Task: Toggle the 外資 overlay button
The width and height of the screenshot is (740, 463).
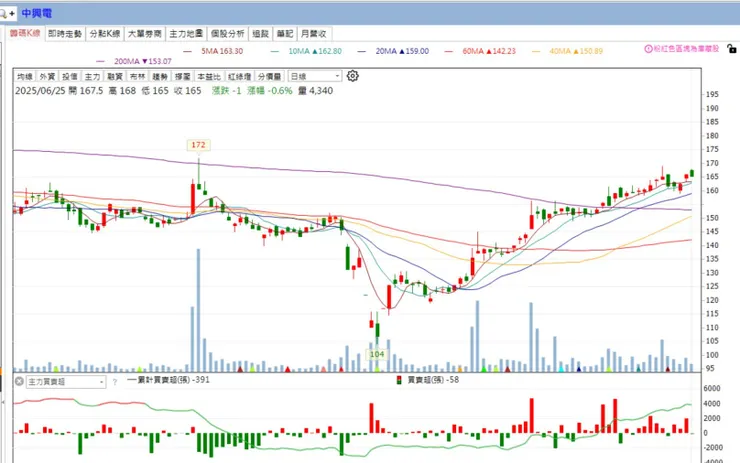Action: pyautogui.click(x=47, y=76)
